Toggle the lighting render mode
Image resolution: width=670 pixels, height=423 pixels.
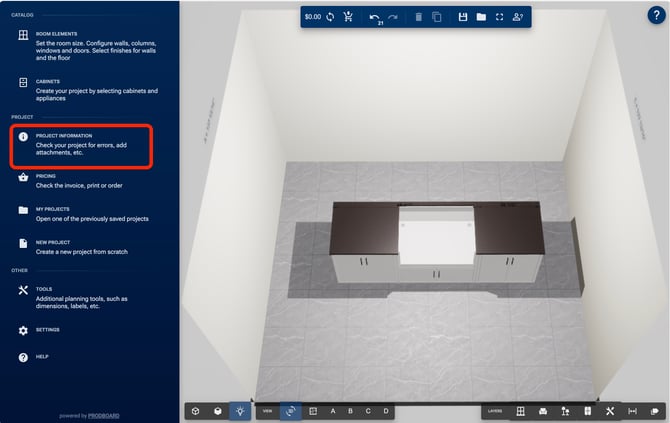coord(240,411)
